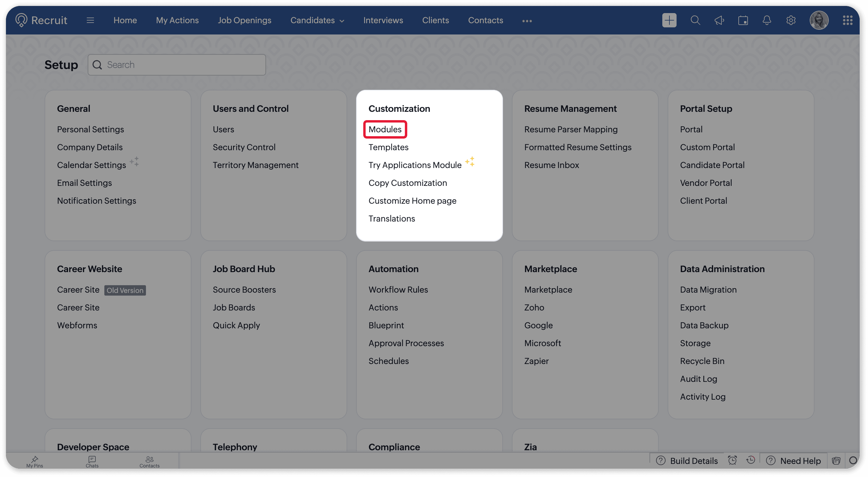Click the user profile avatar
This screenshot has width=868, height=477.
(x=819, y=20)
